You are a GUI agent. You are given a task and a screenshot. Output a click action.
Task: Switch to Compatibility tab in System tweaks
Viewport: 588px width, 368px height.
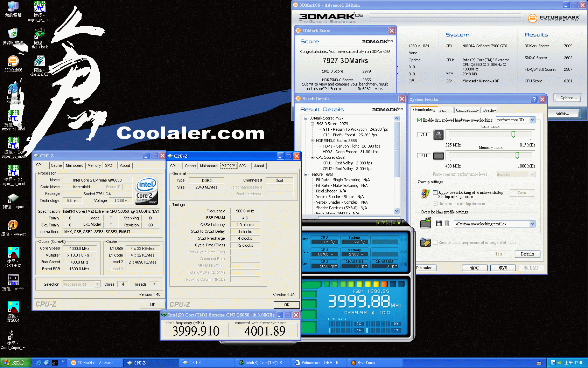click(467, 110)
